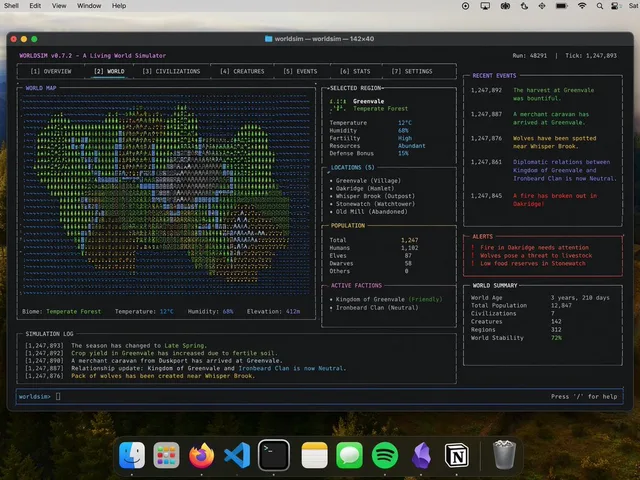Click the ASCII world map area

pos(166,195)
